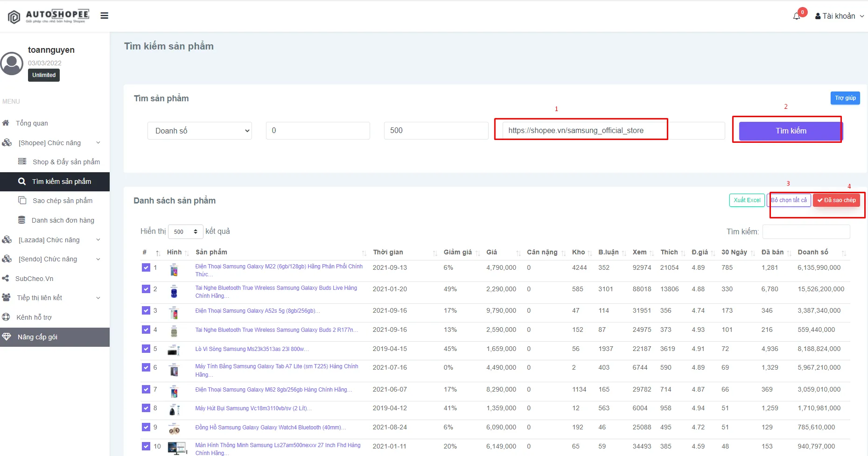Expand the Tài khoản account menu

coord(840,16)
